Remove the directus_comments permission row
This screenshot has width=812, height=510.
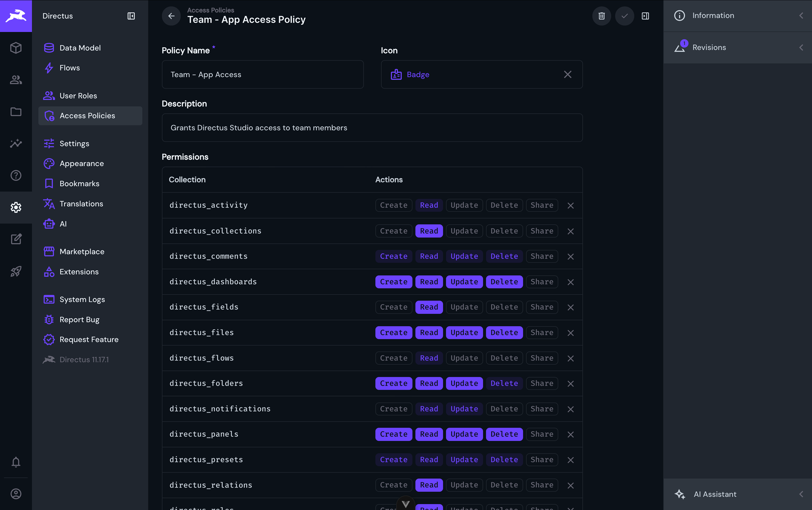pos(570,257)
